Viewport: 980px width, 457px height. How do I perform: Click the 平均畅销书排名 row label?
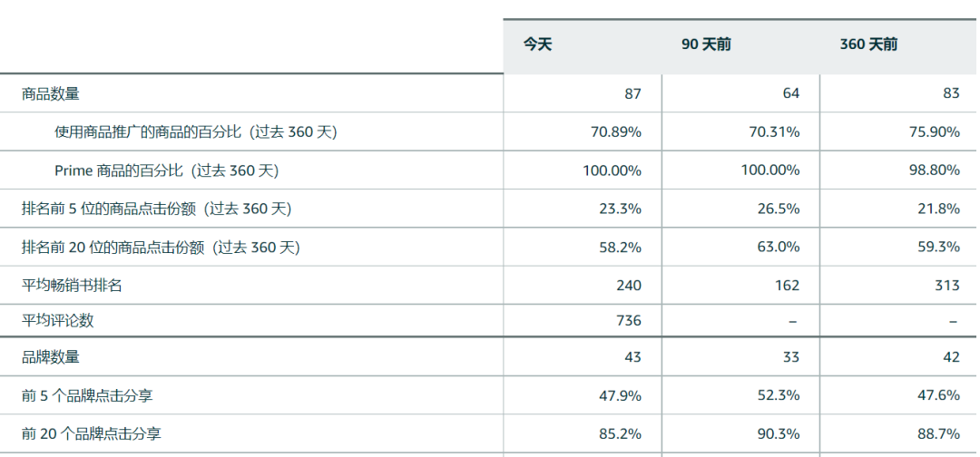(72, 286)
